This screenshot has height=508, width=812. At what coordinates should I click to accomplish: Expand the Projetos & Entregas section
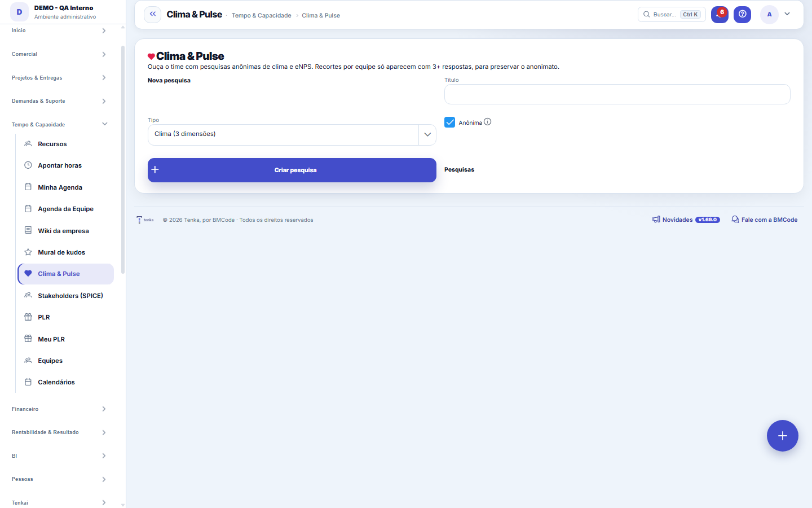click(x=59, y=78)
